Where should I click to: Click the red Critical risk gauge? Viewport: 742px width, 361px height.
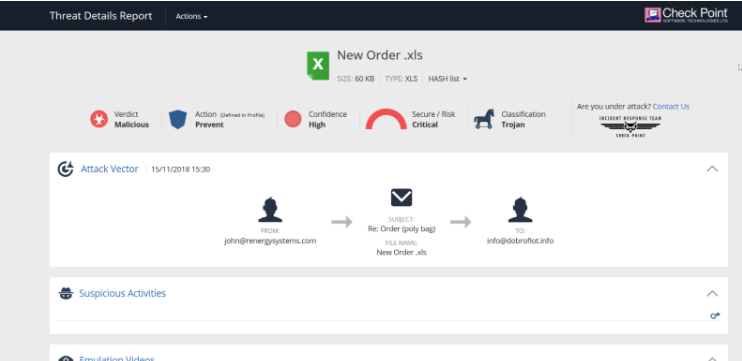click(x=386, y=119)
